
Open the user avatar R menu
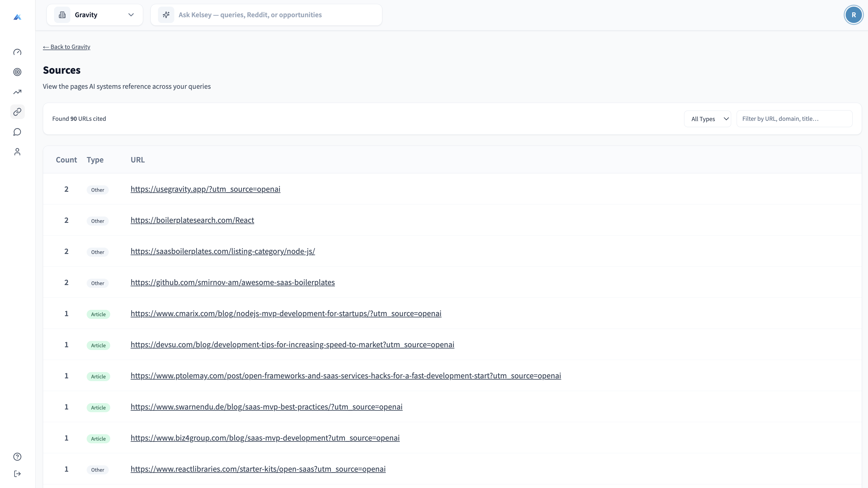click(854, 15)
